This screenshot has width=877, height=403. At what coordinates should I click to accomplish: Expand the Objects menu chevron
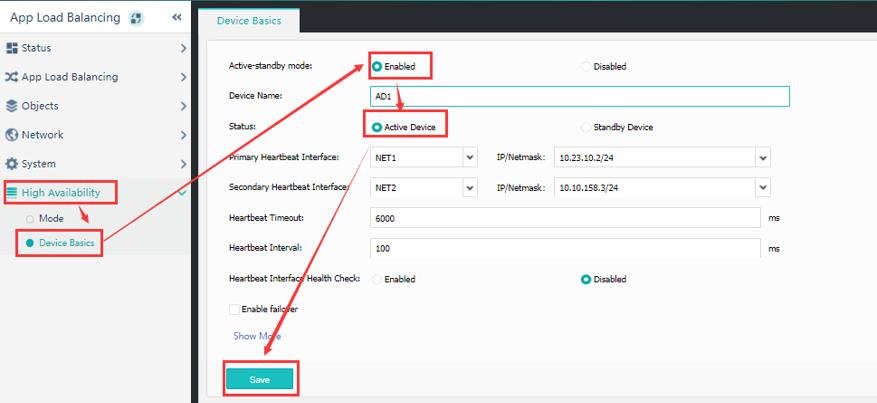(183, 106)
